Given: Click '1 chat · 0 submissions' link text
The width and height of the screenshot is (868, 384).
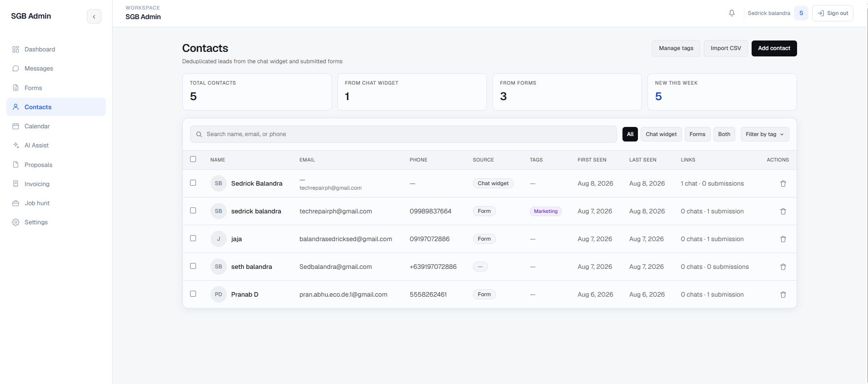Looking at the screenshot, I should coord(712,183).
